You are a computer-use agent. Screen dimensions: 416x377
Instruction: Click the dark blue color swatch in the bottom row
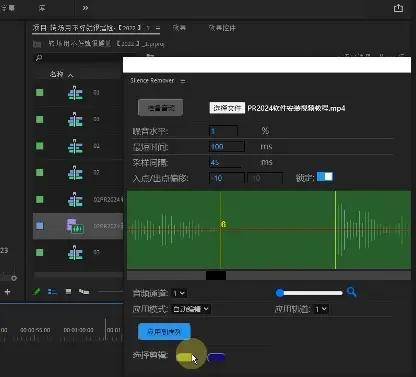click(x=216, y=358)
